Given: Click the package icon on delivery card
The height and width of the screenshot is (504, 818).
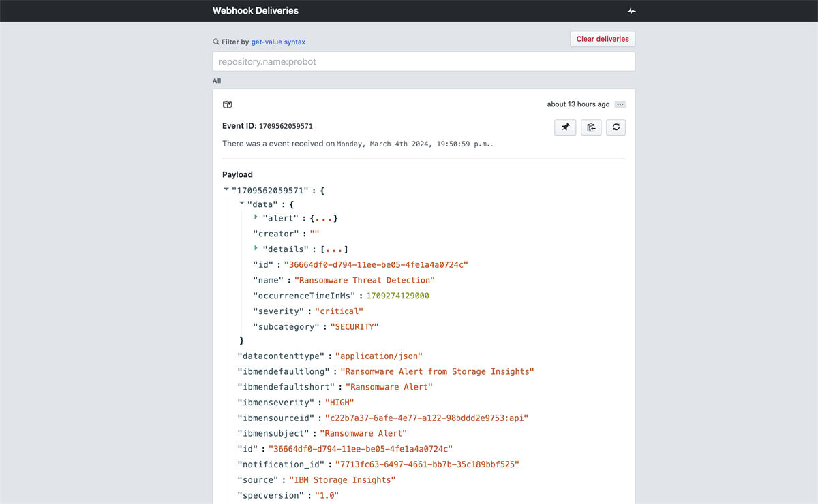Looking at the screenshot, I should (228, 104).
